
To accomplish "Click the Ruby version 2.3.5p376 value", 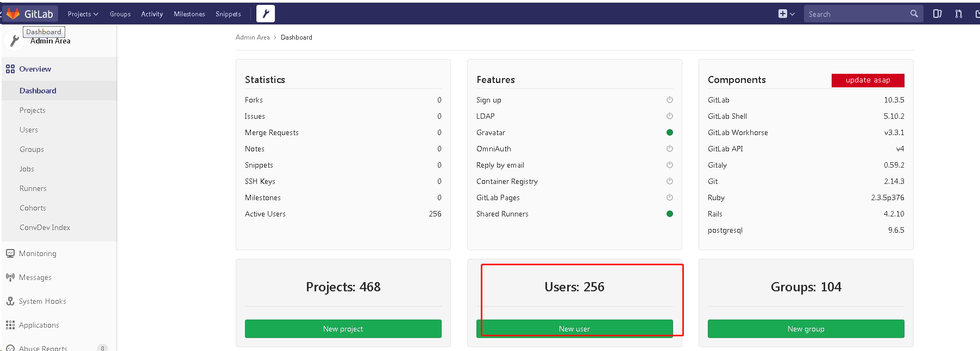I will 888,197.
